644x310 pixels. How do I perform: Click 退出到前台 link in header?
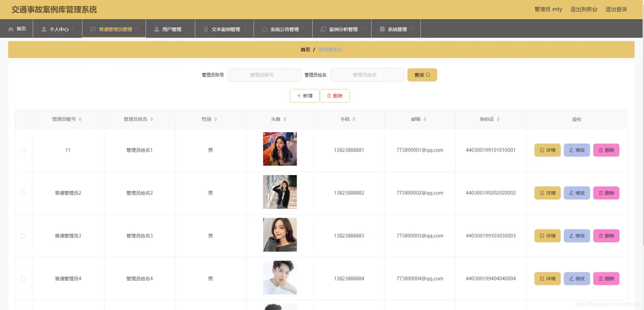(x=584, y=9)
